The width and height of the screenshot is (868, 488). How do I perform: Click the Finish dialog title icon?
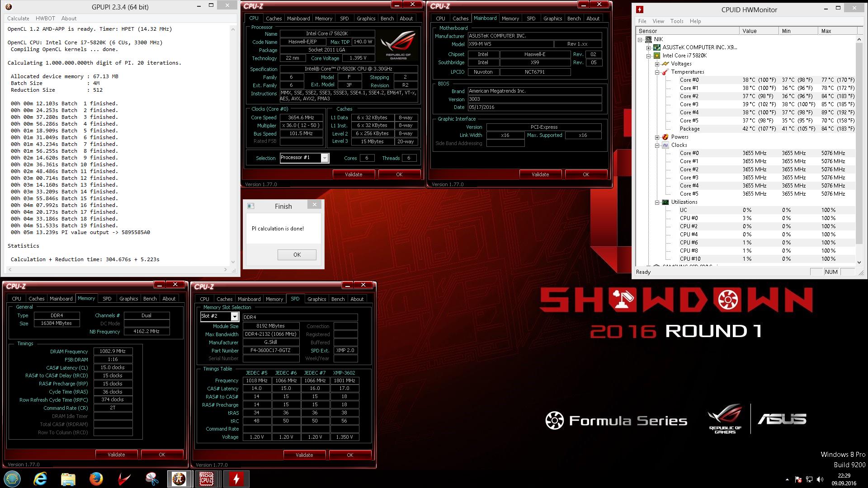pos(251,206)
